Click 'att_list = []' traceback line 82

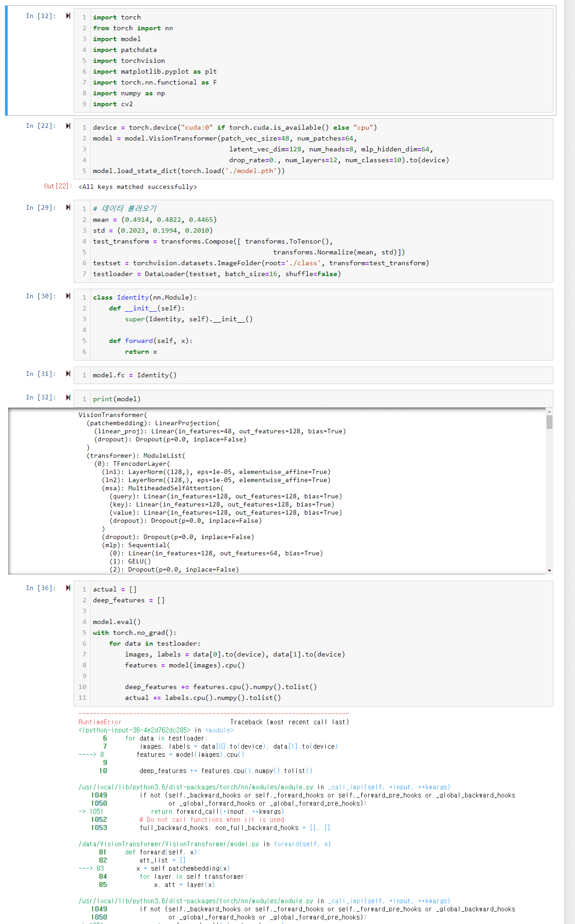163,860
